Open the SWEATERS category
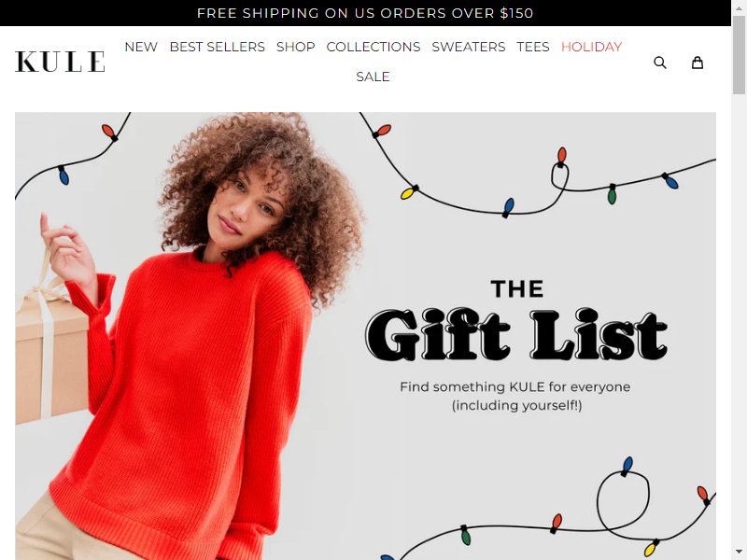This screenshot has width=747, height=560. point(469,47)
